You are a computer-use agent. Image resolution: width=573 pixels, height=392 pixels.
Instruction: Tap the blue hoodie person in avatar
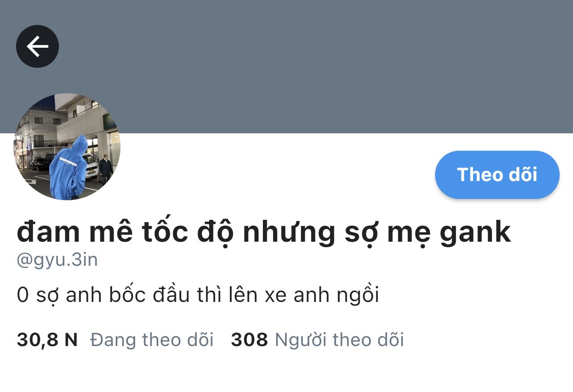pos(68,167)
